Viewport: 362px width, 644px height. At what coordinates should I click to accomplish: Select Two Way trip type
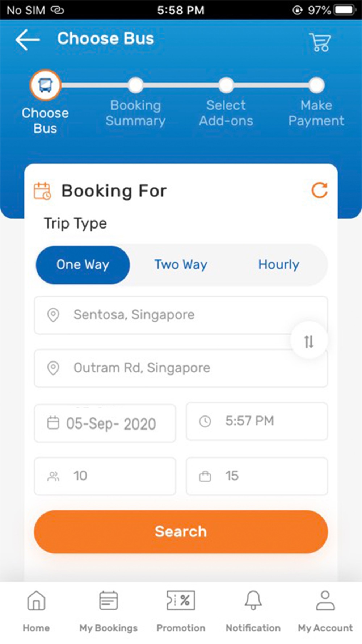pyautogui.click(x=181, y=265)
